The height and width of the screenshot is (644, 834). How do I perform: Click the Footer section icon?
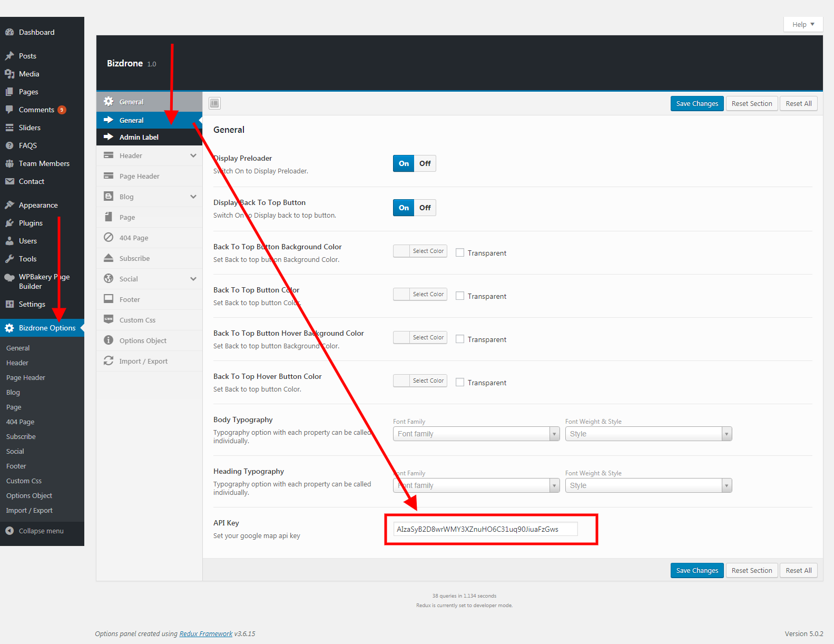click(109, 299)
